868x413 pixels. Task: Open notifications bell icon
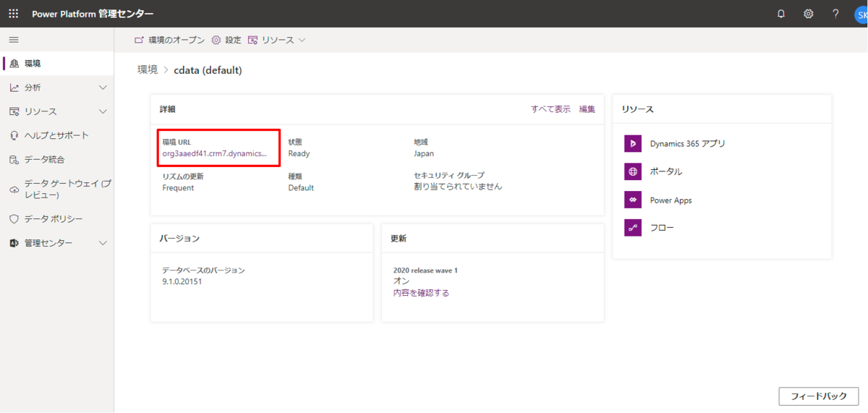coord(781,14)
